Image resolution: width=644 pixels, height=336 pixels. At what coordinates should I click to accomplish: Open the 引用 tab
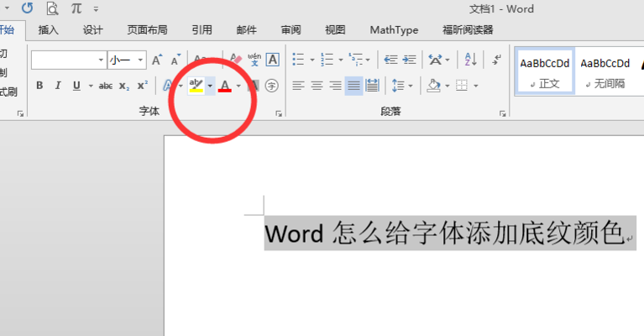click(202, 30)
